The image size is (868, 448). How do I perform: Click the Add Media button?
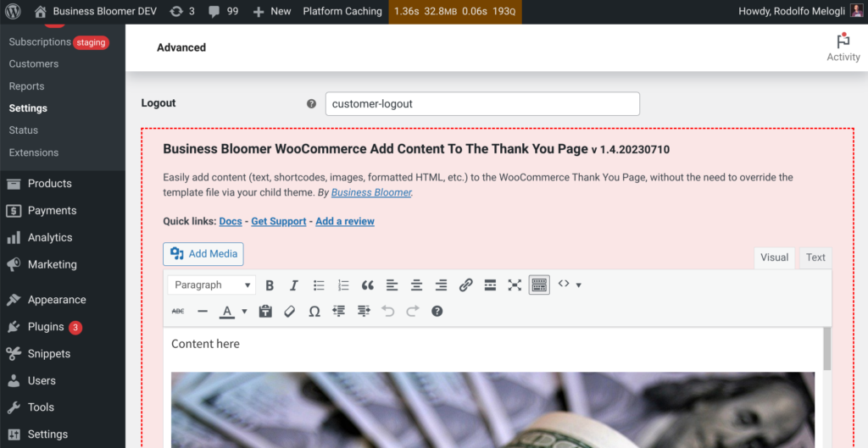pos(203,254)
